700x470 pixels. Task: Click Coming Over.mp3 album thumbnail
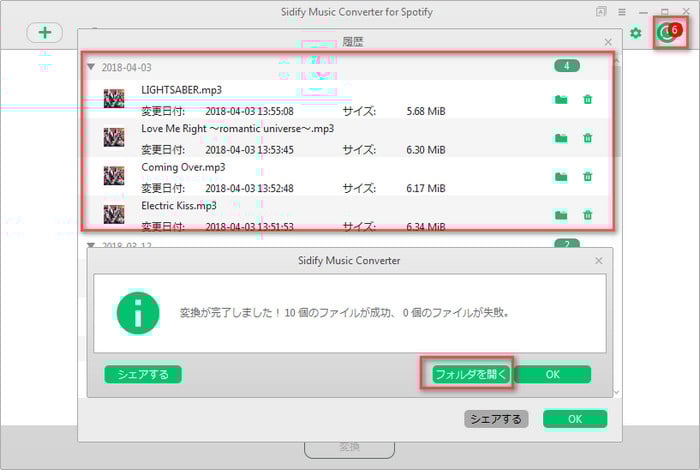114,176
